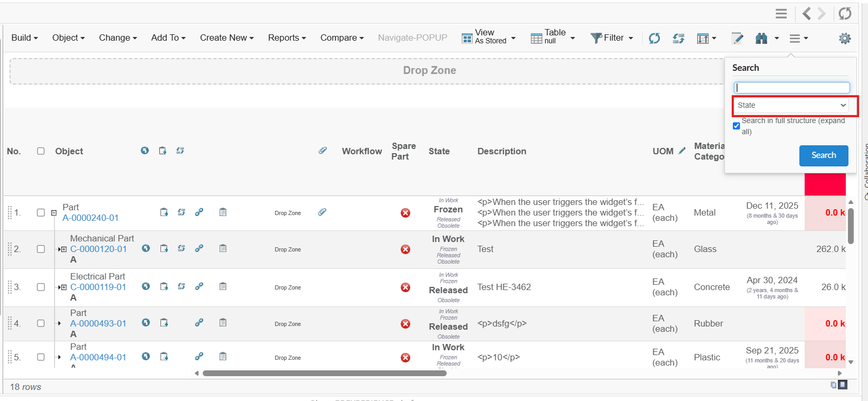The width and height of the screenshot is (868, 401).
Task: Open the Filter dropdown
Action: tap(612, 38)
